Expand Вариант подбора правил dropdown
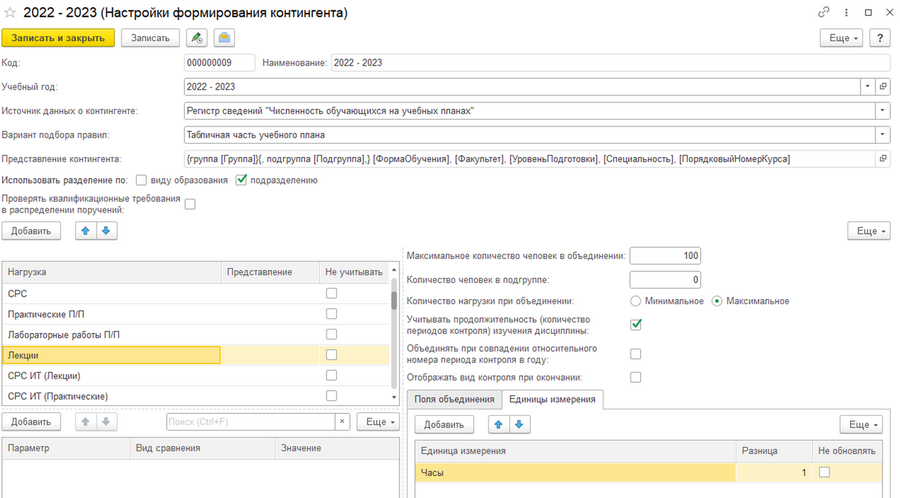 pyautogui.click(x=883, y=135)
